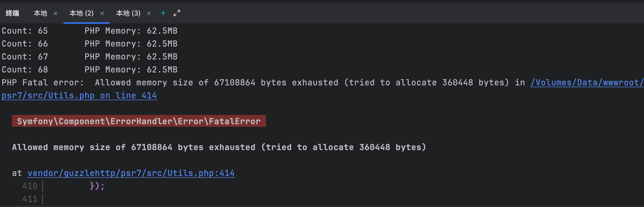The height and width of the screenshot is (207, 644).
Task: Close the 本地 (2) terminal tab
Action: coord(102,13)
